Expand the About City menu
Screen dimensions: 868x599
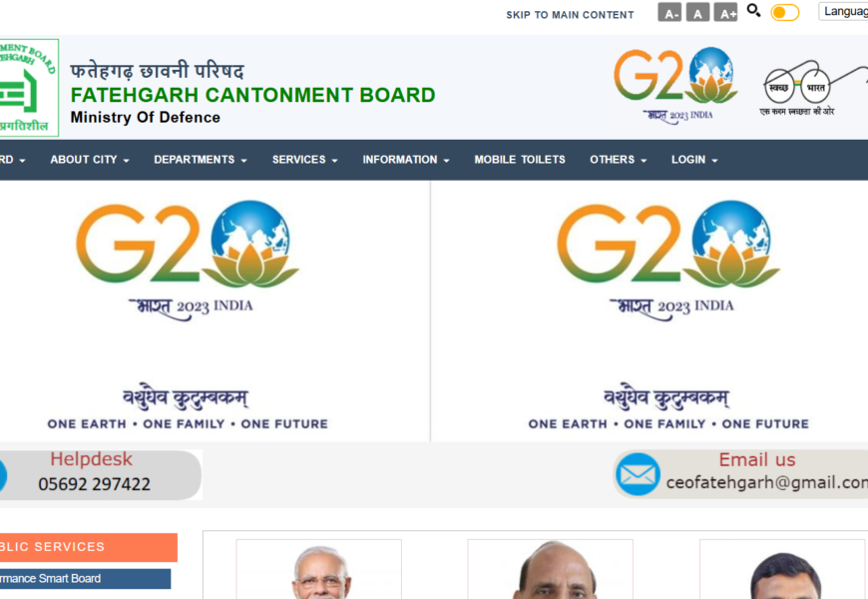pyautogui.click(x=90, y=160)
